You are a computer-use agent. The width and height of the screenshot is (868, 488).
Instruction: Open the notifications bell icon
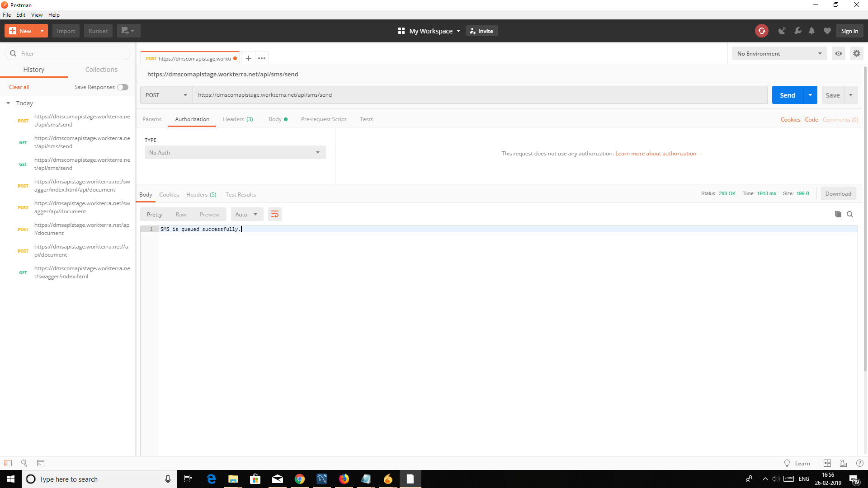click(812, 31)
